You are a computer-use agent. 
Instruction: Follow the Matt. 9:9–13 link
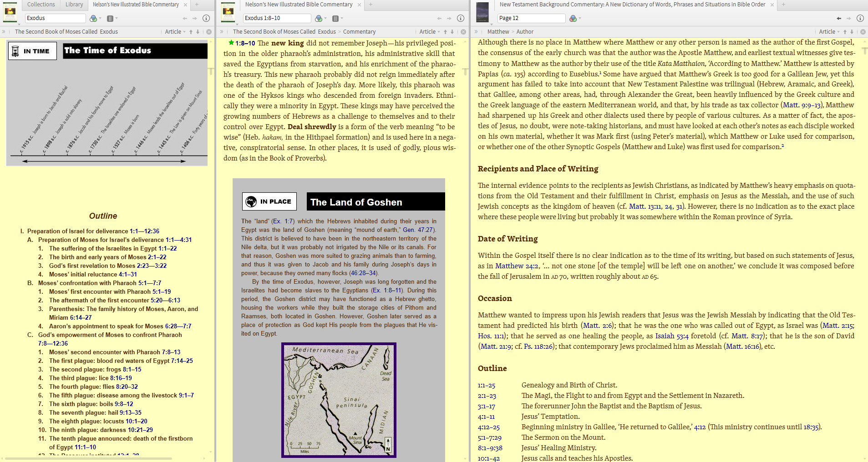pyautogui.click(x=802, y=105)
